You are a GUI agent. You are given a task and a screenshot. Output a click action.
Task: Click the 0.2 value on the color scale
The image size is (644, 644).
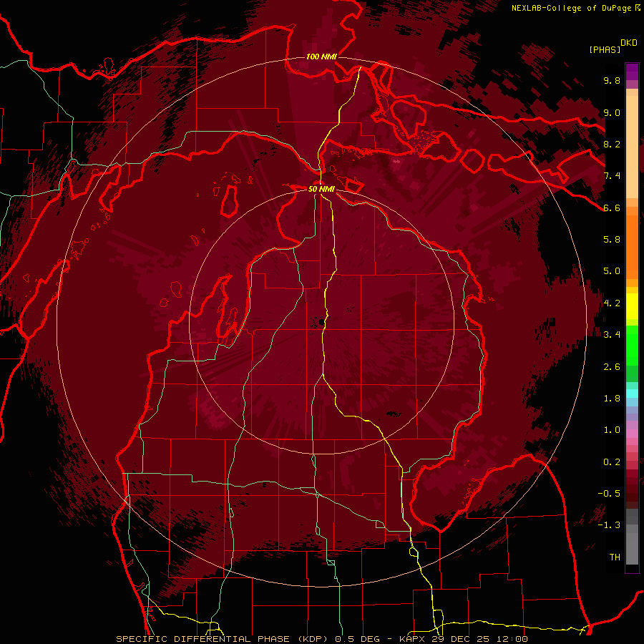click(x=612, y=462)
